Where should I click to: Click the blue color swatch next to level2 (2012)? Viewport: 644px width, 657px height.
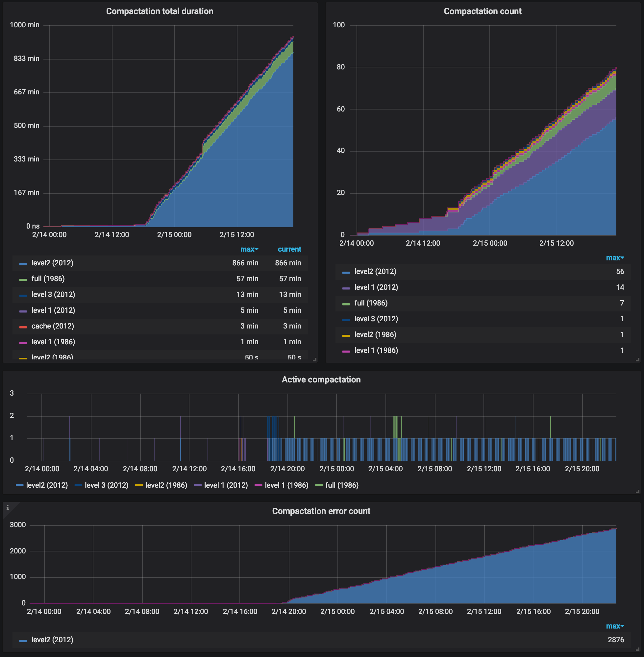346,271
